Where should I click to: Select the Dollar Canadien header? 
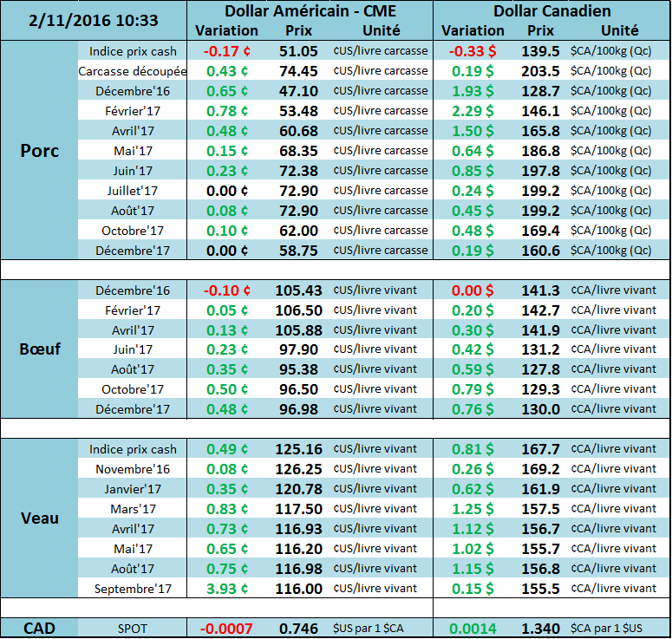(x=551, y=11)
